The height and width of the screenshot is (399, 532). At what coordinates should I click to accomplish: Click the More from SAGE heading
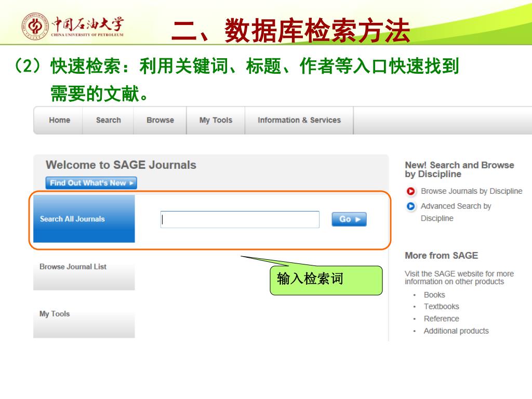pyautogui.click(x=442, y=256)
